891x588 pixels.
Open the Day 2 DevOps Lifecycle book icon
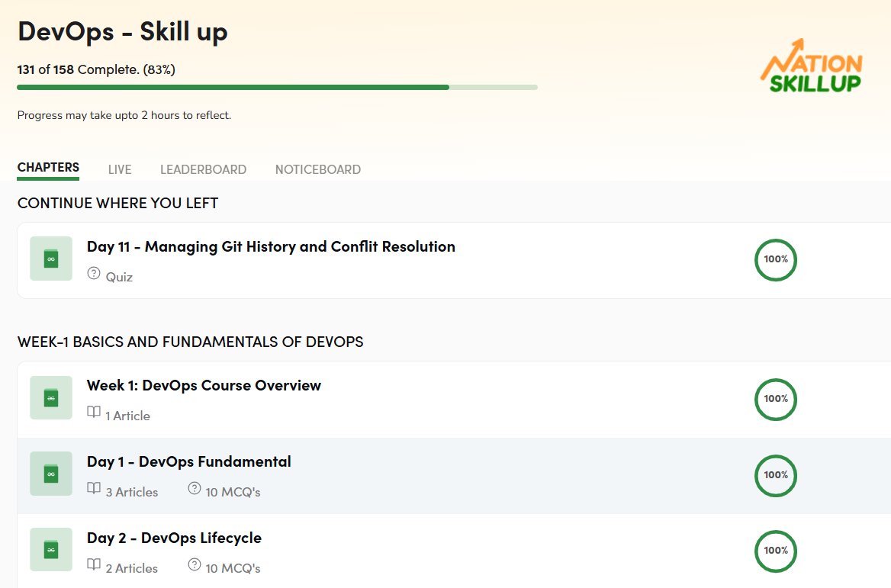tap(51, 549)
